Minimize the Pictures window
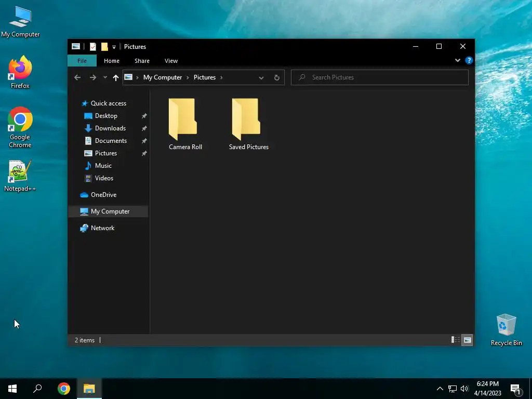532x399 pixels. 416,46
